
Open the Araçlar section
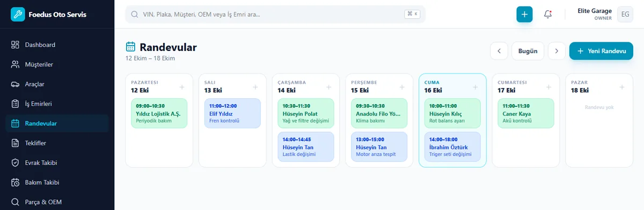(57, 84)
